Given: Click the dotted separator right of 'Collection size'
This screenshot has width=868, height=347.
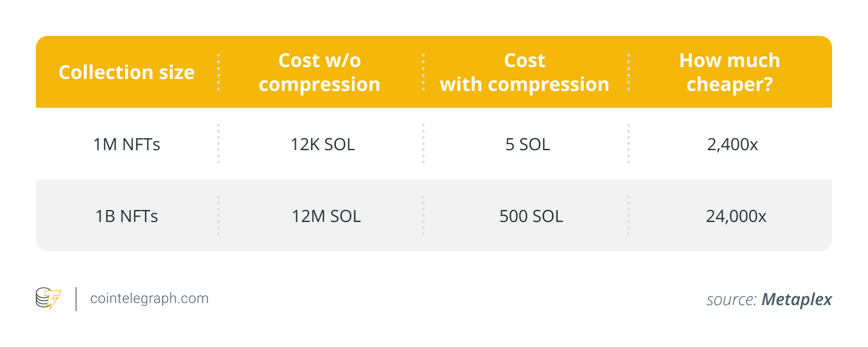Looking at the screenshot, I should tap(218, 72).
